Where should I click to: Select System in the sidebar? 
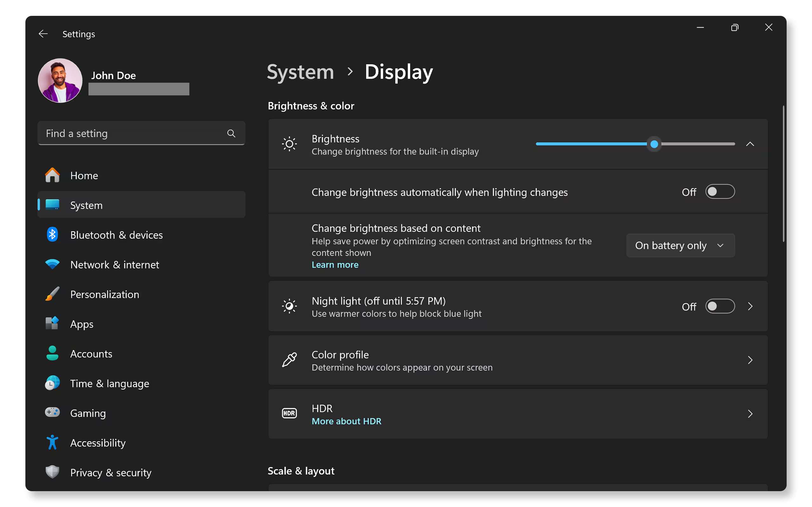point(86,205)
